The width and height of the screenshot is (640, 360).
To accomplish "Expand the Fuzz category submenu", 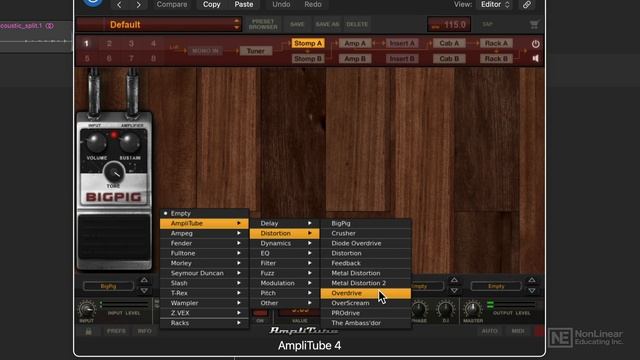I will tap(284, 273).
